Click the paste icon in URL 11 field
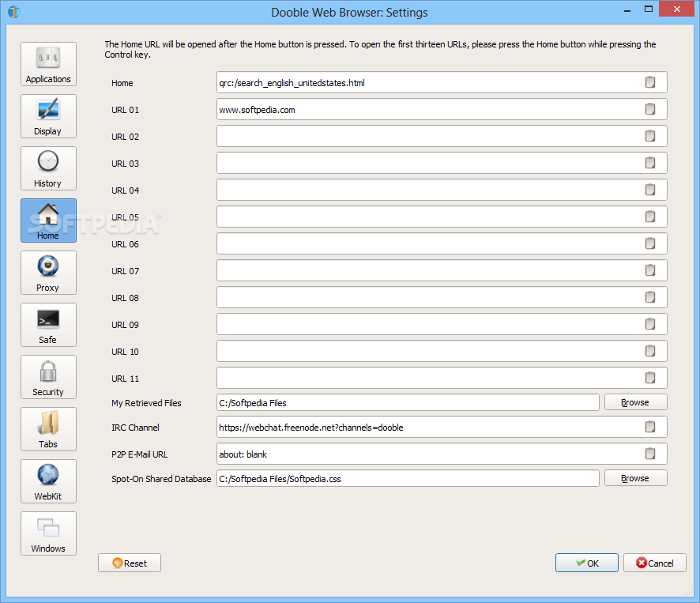The width and height of the screenshot is (700, 603). point(650,378)
